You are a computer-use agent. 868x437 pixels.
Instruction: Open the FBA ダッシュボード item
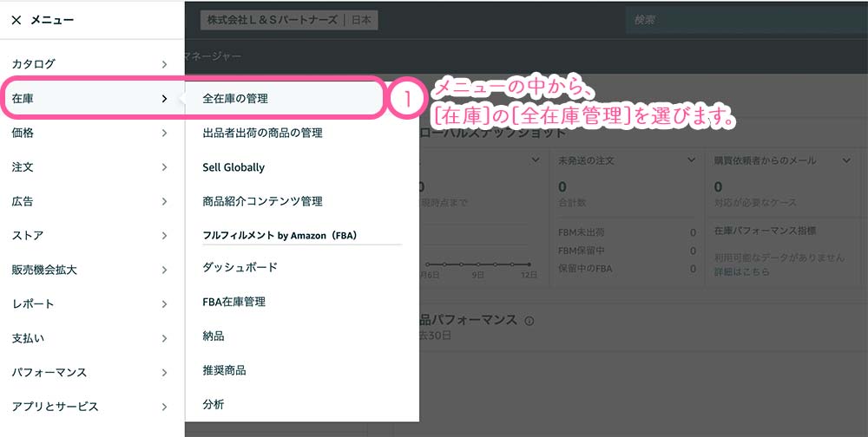coord(240,267)
